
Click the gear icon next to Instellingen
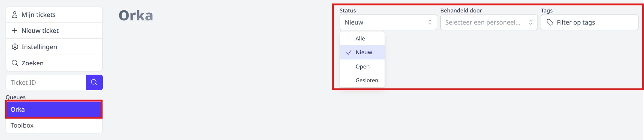(15, 47)
